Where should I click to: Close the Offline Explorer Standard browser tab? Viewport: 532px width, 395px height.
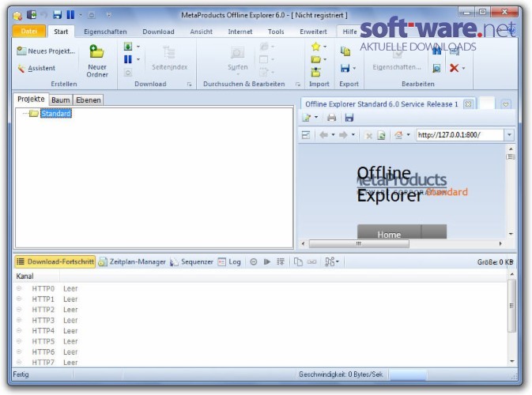pyautogui.click(x=468, y=103)
